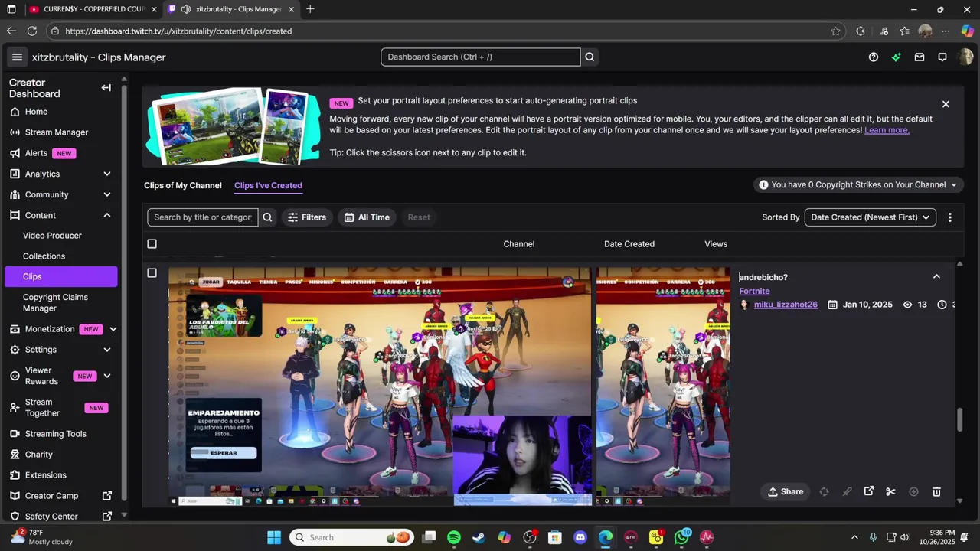
Task: Open the three-dot more options menu
Action: click(950, 217)
